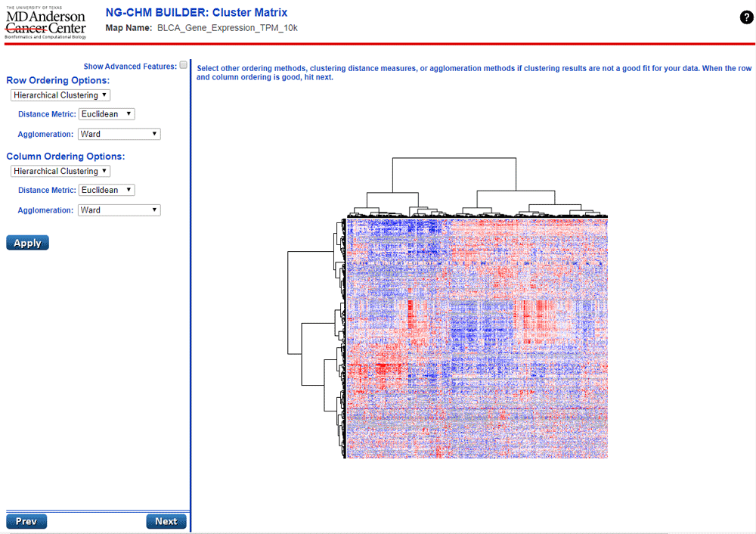
Task: Go back using the Prev button
Action: 26,520
